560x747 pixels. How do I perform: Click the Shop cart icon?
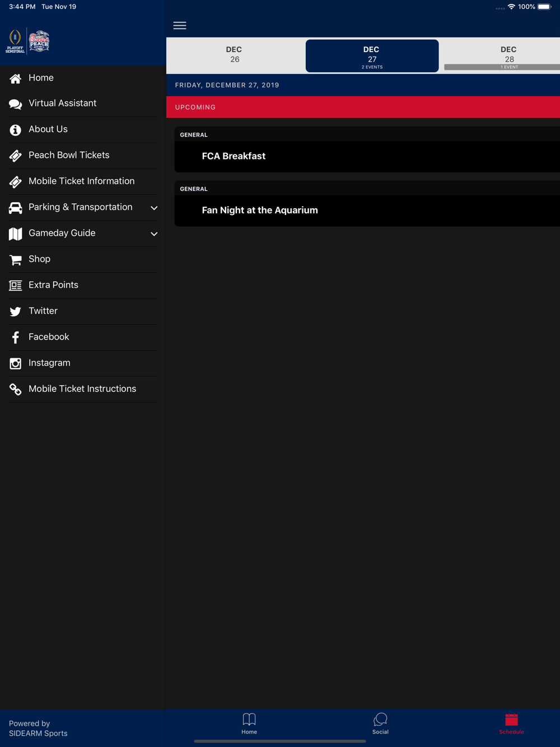(x=16, y=260)
